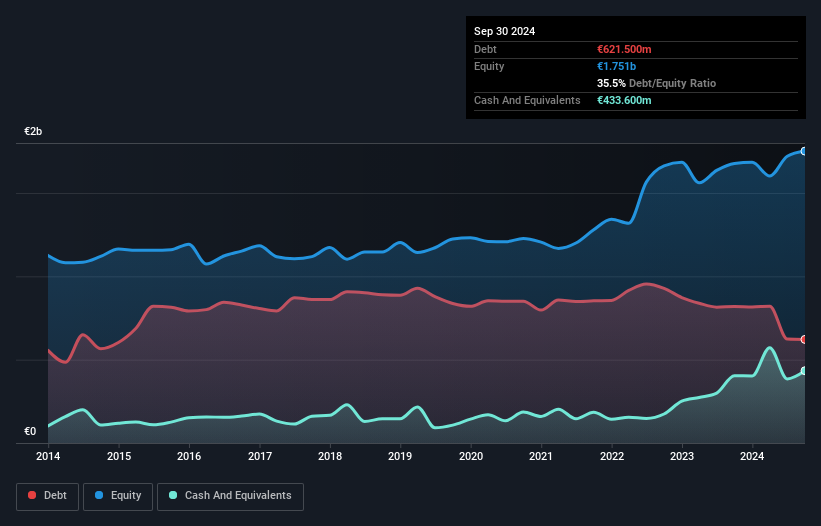Screen dimensions: 821x526
Task: Toggle the Debt series legend button
Action: tap(47, 496)
